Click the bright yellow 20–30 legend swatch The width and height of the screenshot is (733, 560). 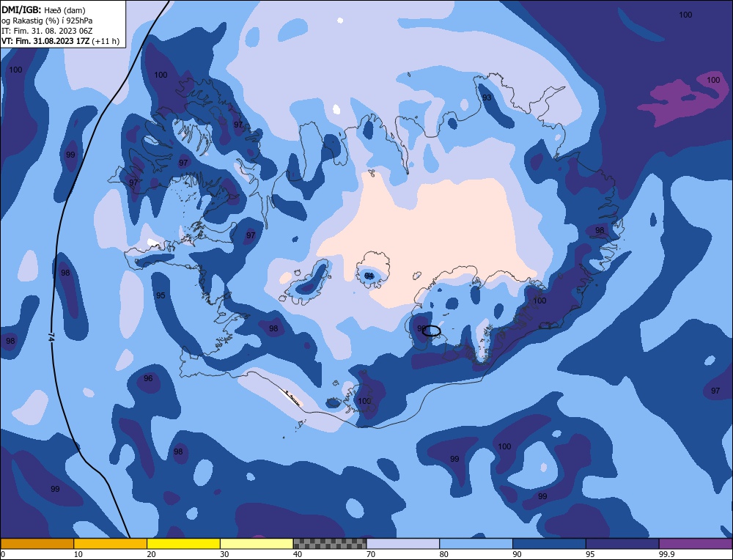coord(184,544)
